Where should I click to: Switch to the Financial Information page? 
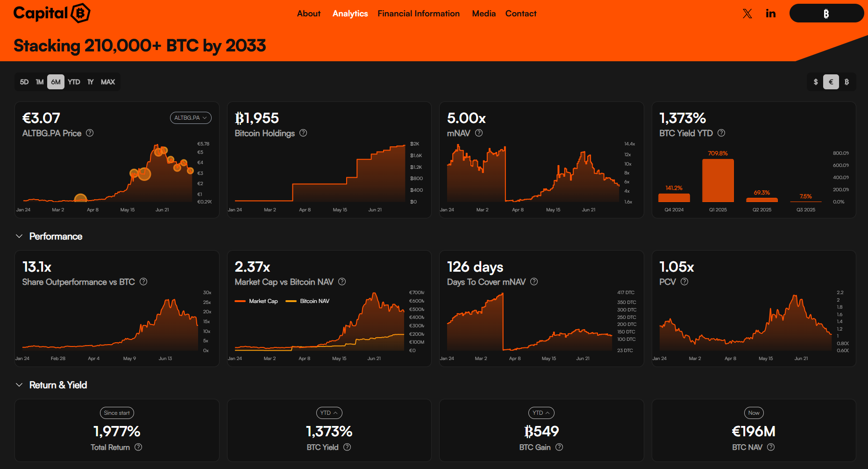pos(419,14)
